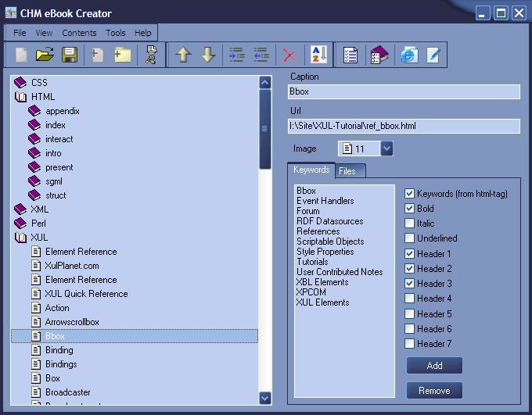Open the File menu

click(x=20, y=33)
